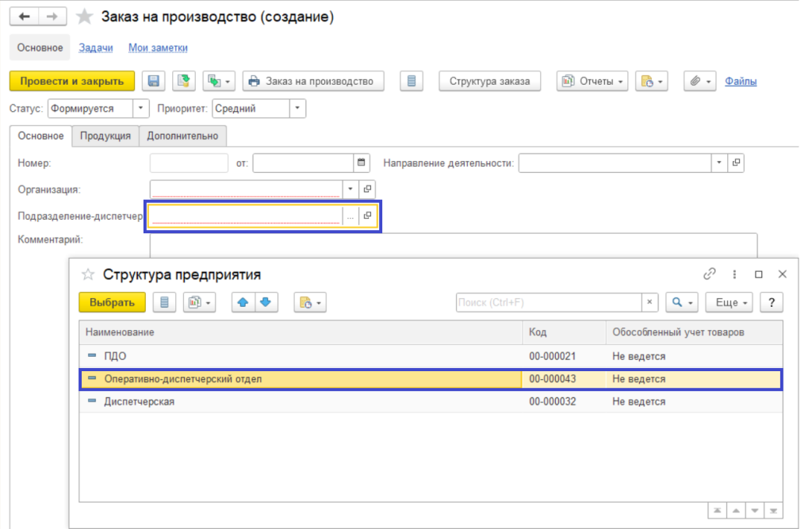Click the previous-row up triangle in list footer
The width and height of the screenshot is (812, 529).
pyautogui.click(x=736, y=511)
